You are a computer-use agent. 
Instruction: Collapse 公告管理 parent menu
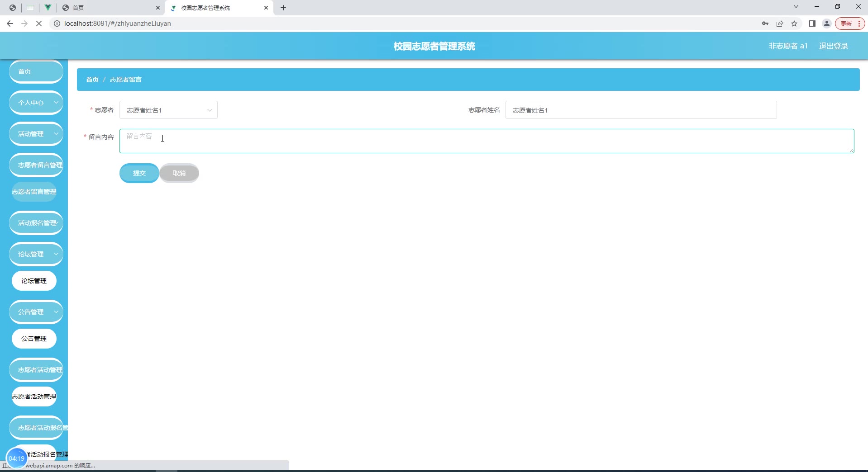point(36,312)
